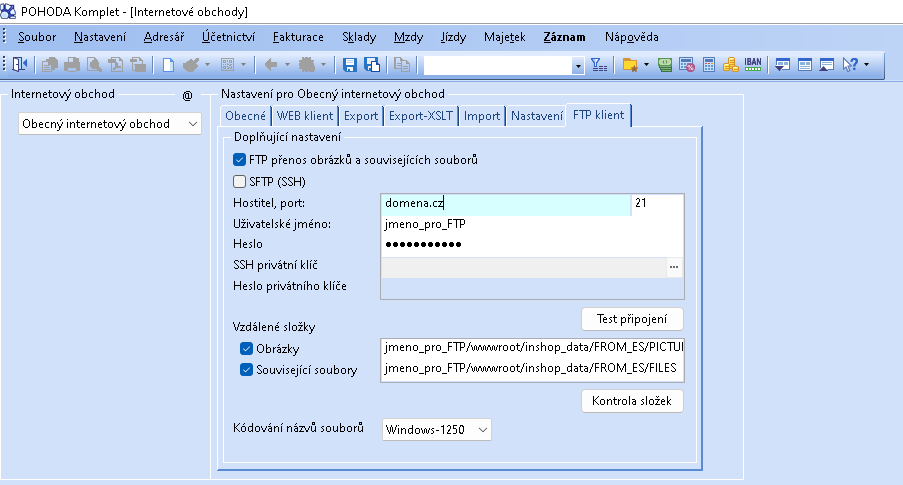Uncheck FTP přenos obrázků checkbox
This screenshot has height=485, width=903.
pos(240,160)
